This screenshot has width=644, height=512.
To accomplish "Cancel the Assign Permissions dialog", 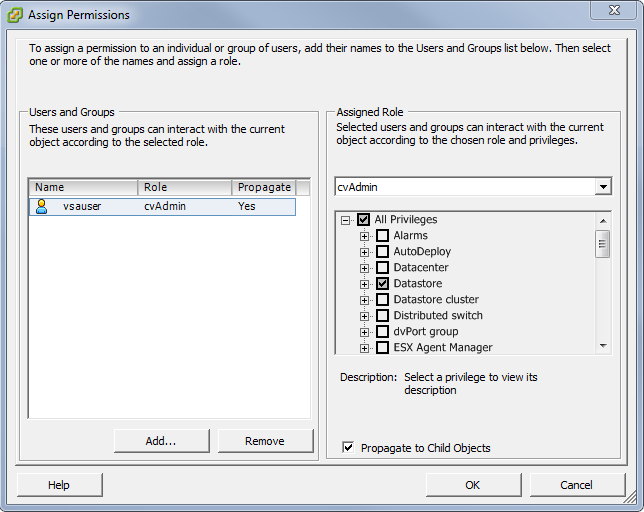I will point(576,485).
